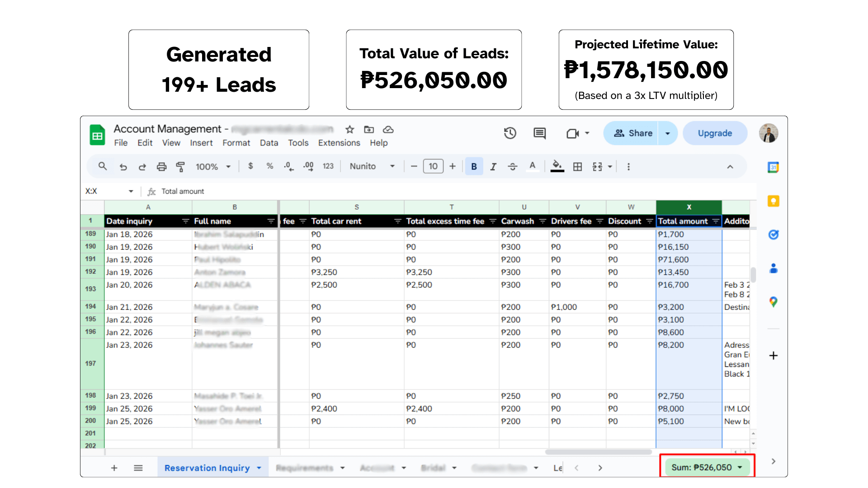This screenshot has height=488, width=868.
Task: Open the comments panel icon
Action: (539, 133)
